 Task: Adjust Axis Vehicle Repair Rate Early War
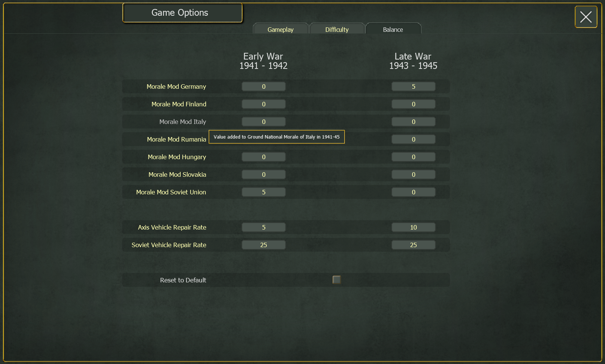coord(263,227)
